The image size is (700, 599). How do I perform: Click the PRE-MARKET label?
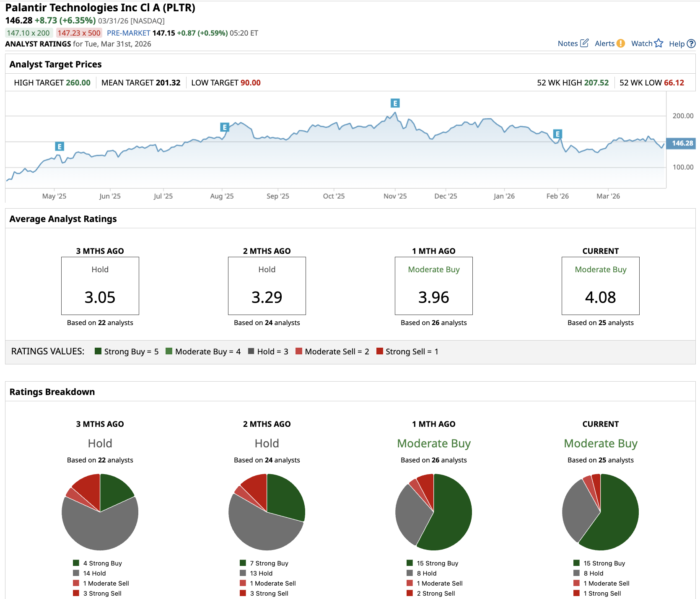point(129,33)
